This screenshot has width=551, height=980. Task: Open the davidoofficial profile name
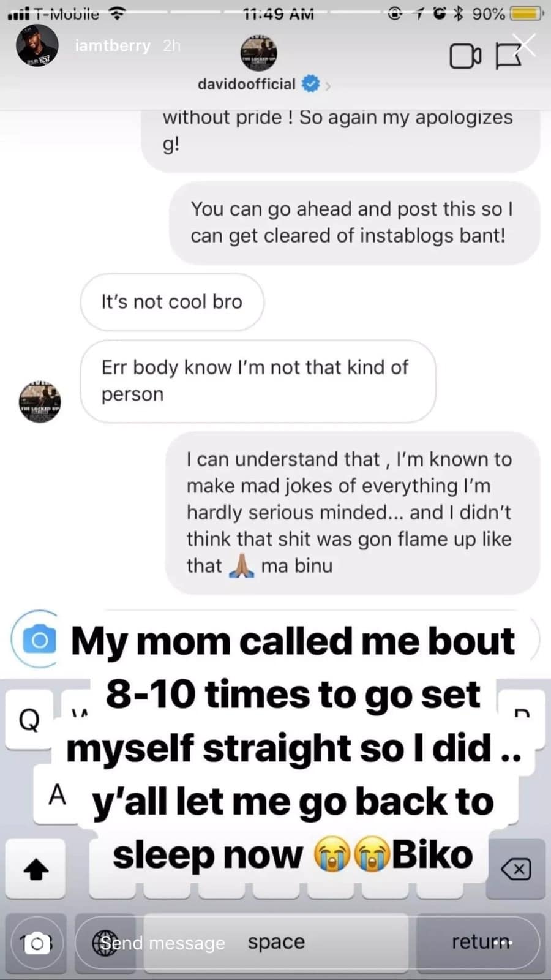click(x=246, y=84)
